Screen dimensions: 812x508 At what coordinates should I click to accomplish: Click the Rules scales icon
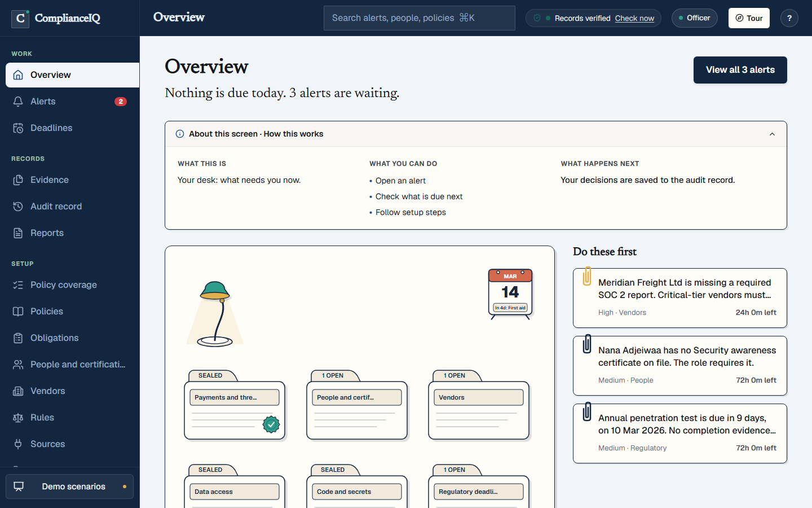18,418
